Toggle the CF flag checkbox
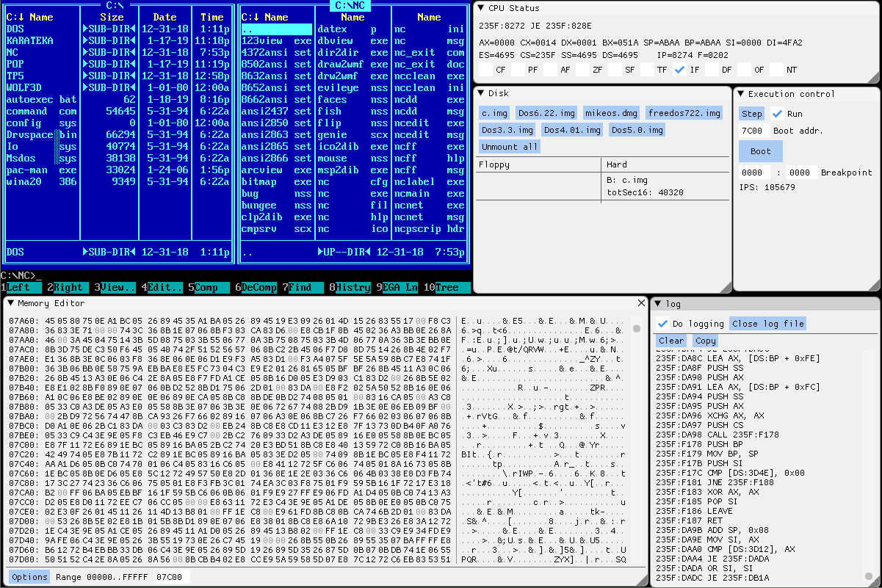This screenshot has width=882, height=588. 485,70
